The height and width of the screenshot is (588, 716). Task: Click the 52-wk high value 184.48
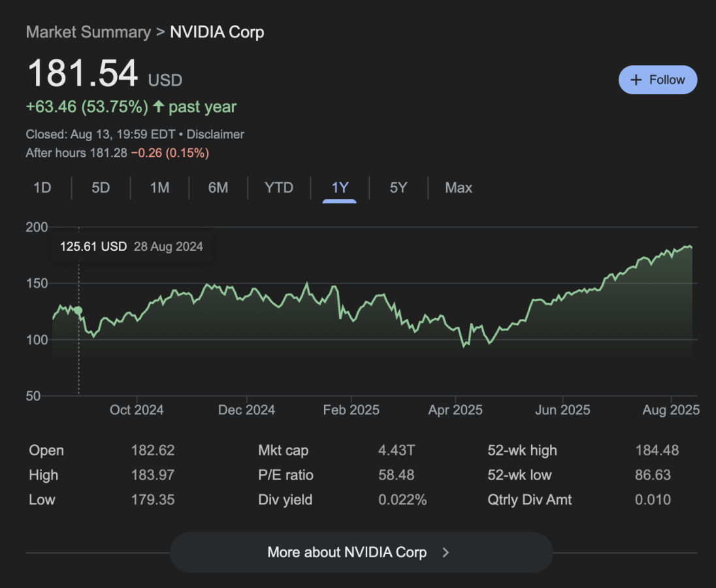(x=657, y=450)
